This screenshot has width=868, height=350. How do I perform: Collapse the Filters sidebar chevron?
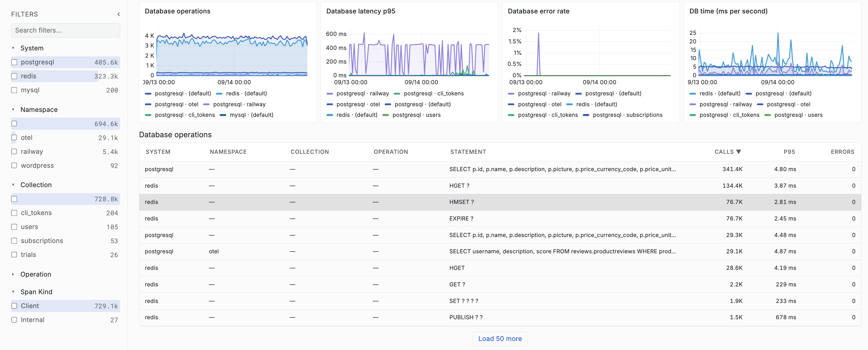click(x=119, y=14)
